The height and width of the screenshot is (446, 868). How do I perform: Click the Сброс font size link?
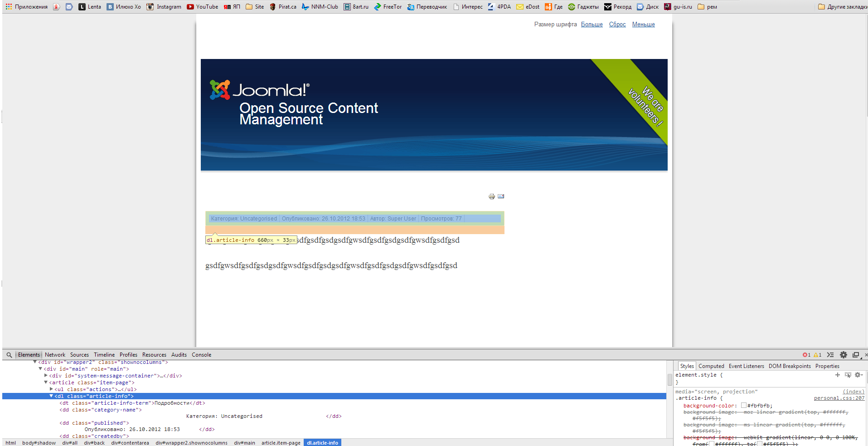[617, 25]
